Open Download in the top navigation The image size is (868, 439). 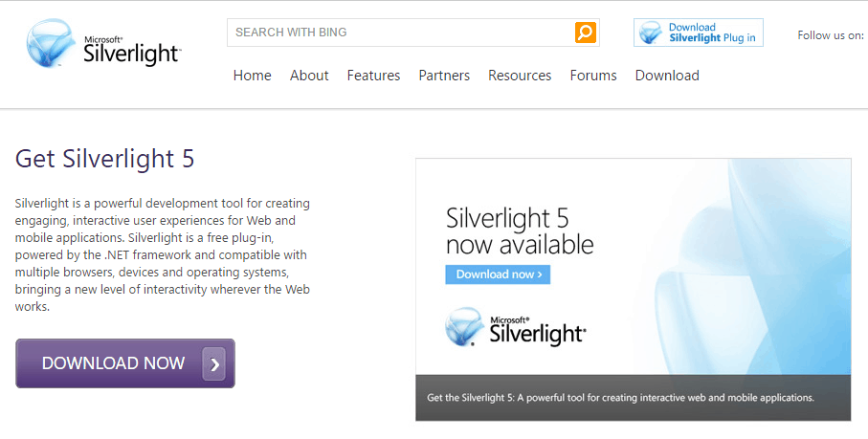(667, 76)
